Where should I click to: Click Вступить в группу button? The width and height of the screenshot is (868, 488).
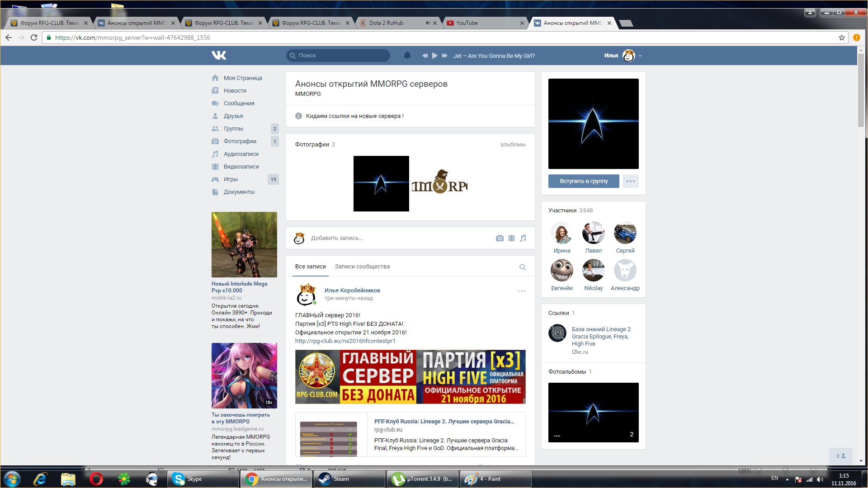(584, 181)
